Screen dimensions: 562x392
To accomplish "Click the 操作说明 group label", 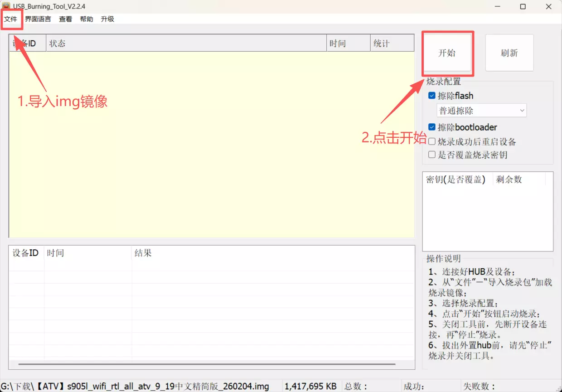I will coord(444,258).
